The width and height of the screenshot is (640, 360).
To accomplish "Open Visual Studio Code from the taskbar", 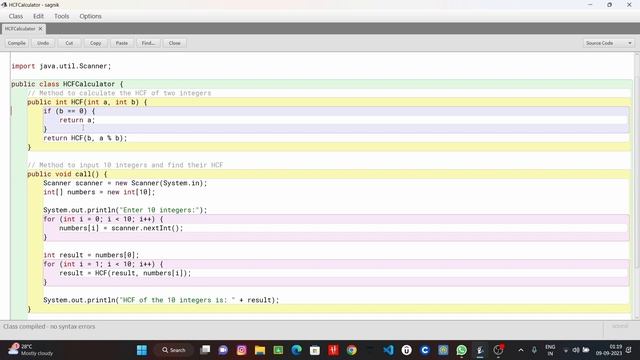I will [x=388, y=350].
